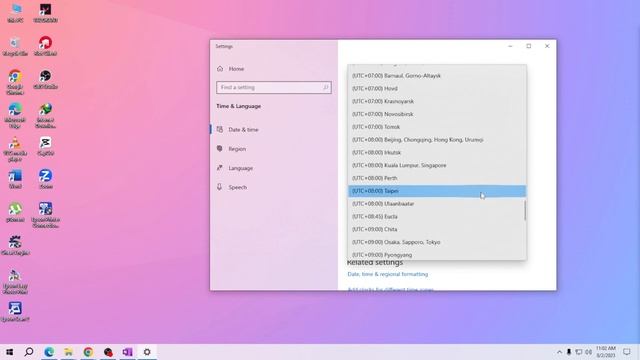Open the notification center icon

(627, 352)
